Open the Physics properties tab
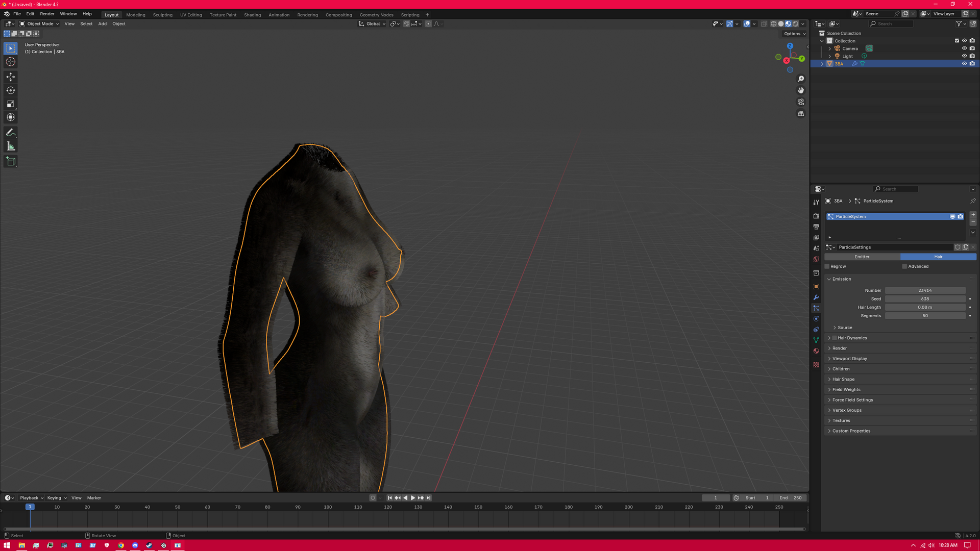Screen dimensions: 980x551 (816, 319)
